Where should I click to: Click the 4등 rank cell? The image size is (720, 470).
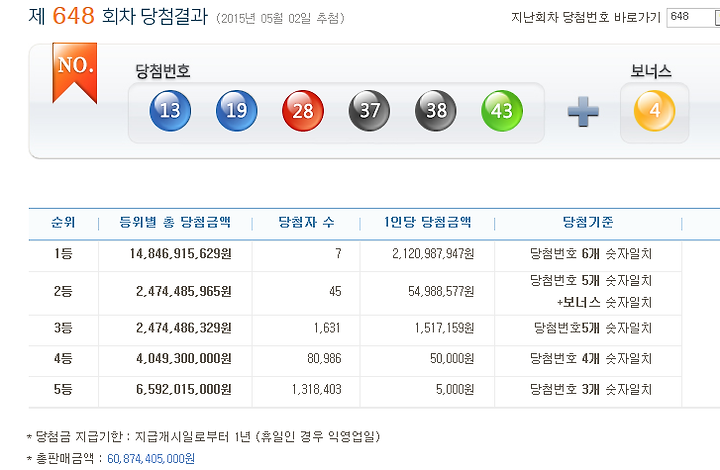(x=63, y=358)
